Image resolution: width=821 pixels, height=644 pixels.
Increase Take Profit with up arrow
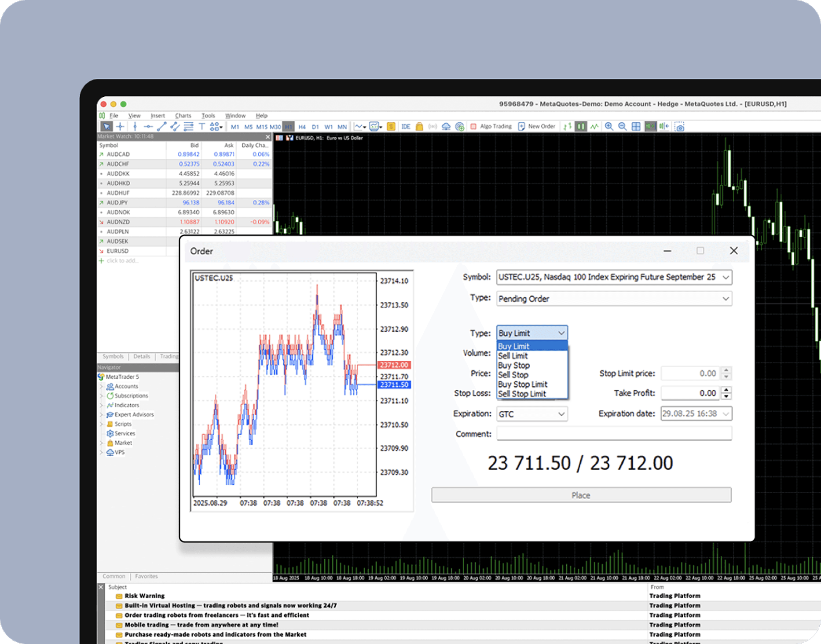pos(726,390)
